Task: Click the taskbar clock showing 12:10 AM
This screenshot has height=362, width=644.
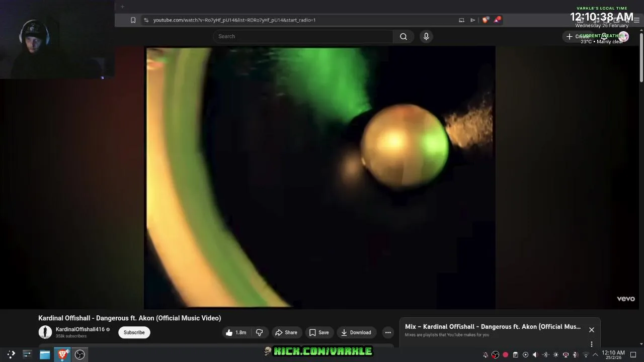Action: 613,355
